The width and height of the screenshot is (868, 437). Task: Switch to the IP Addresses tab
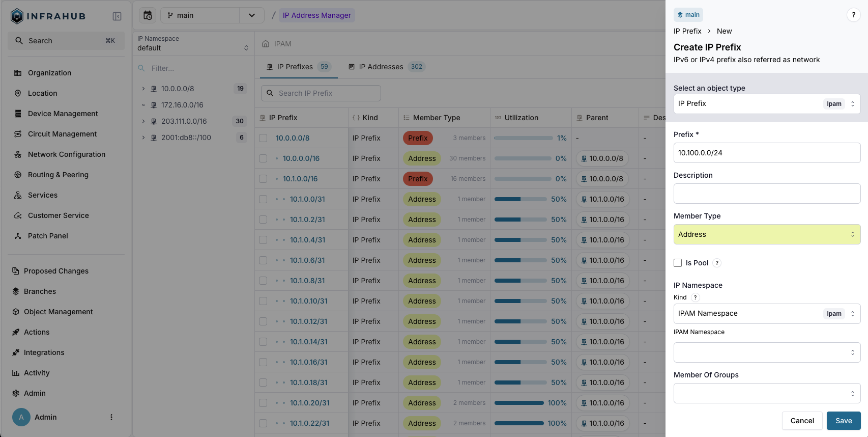click(381, 67)
